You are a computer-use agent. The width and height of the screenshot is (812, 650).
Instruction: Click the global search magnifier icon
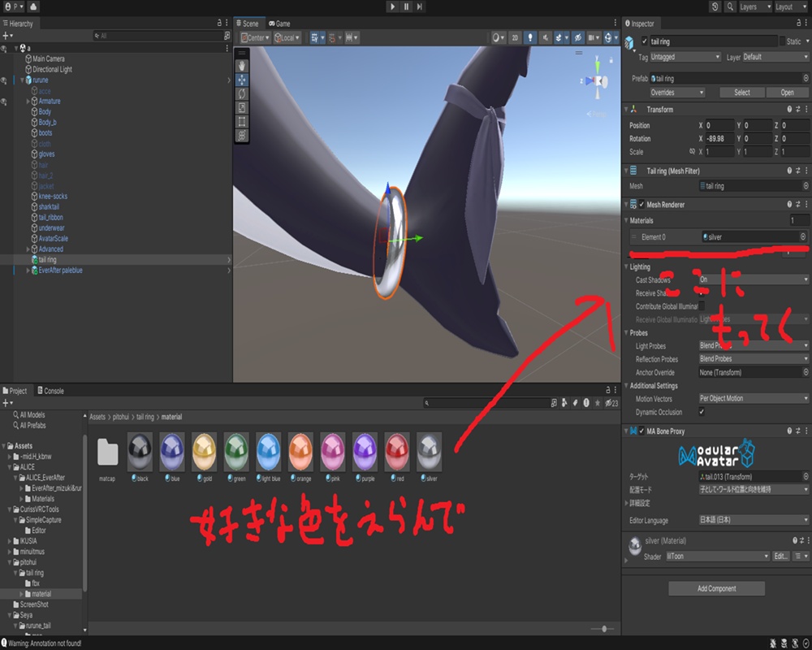pos(730,6)
